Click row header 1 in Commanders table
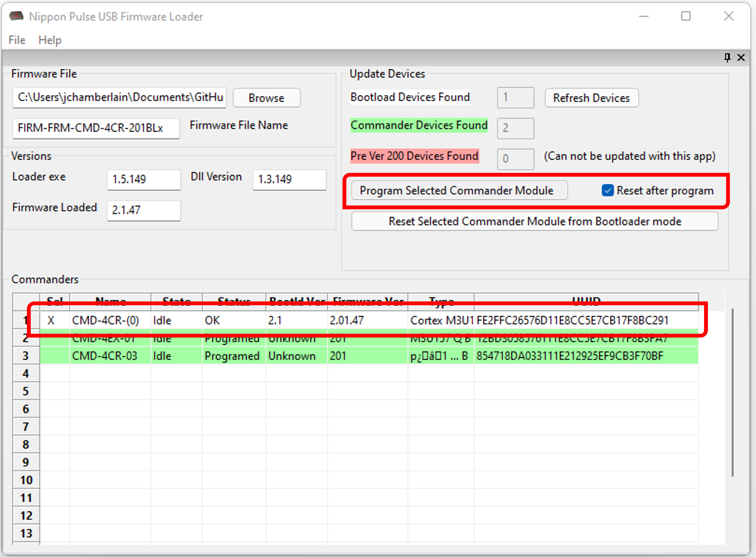 pyautogui.click(x=26, y=320)
